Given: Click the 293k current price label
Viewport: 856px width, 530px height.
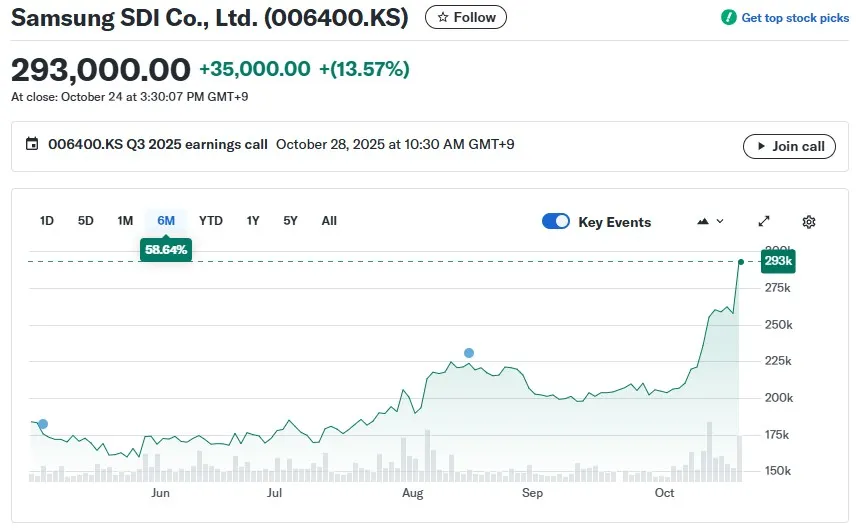Looking at the screenshot, I should pyautogui.click(x=778, y=261).
